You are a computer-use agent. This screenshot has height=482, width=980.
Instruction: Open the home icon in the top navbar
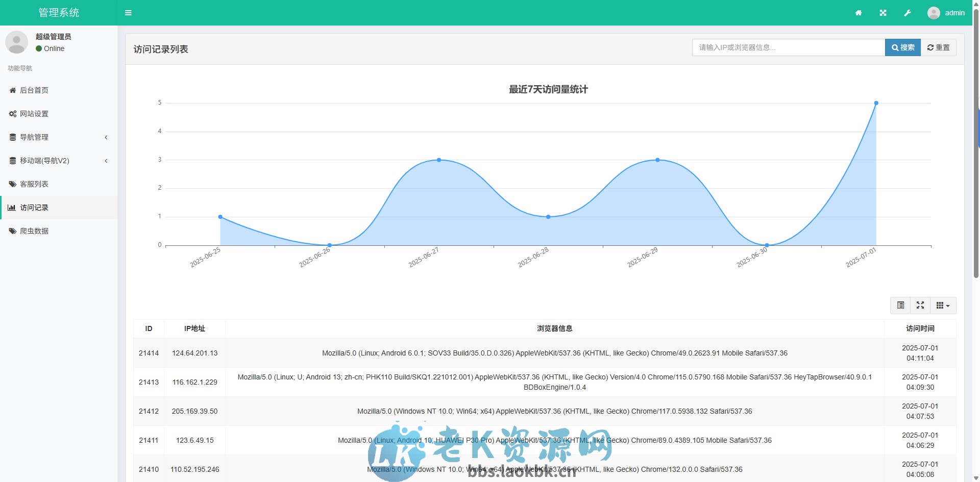[x=859, y=12]
